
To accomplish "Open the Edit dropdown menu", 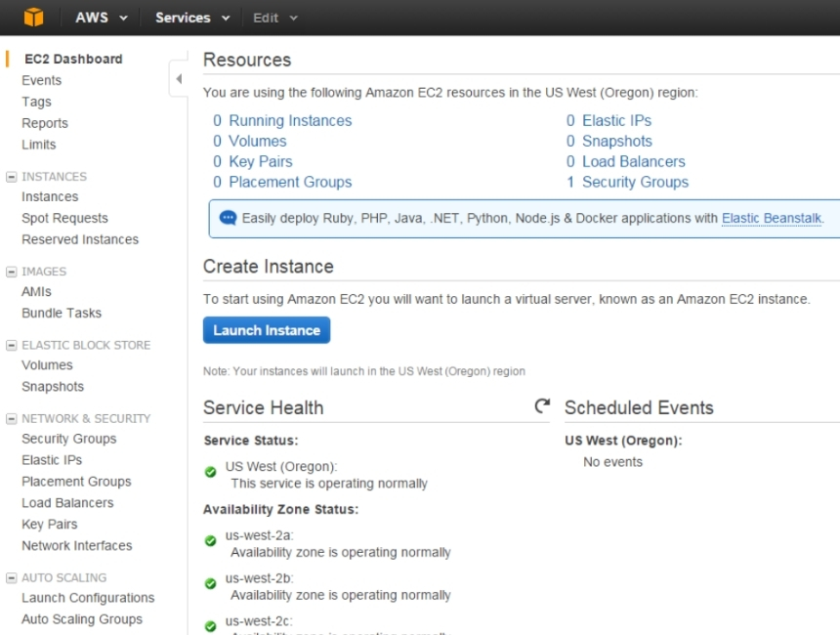I will 274,18.
